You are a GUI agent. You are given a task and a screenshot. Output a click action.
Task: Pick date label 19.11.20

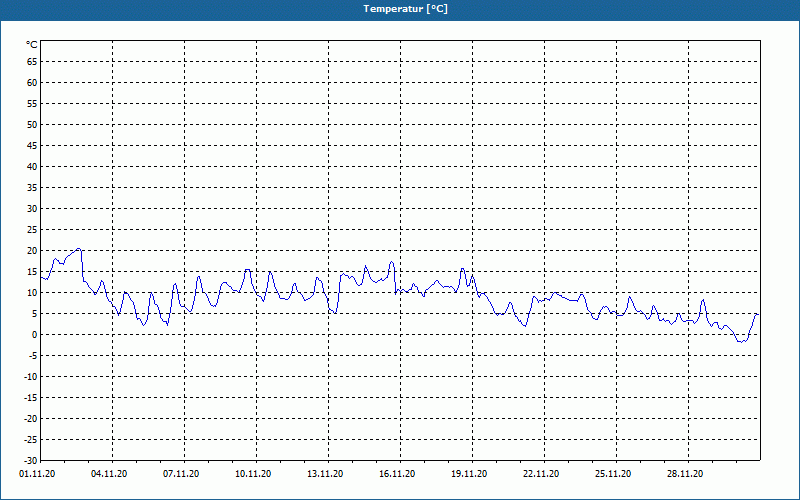point(469,474)
